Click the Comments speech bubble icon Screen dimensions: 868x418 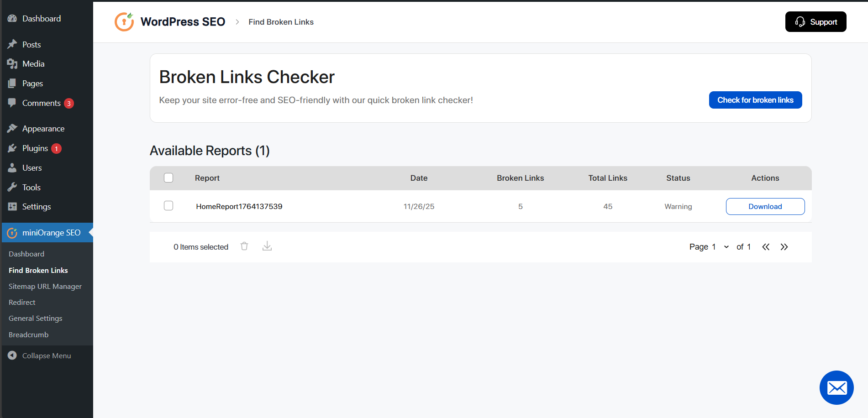(12, 103)
